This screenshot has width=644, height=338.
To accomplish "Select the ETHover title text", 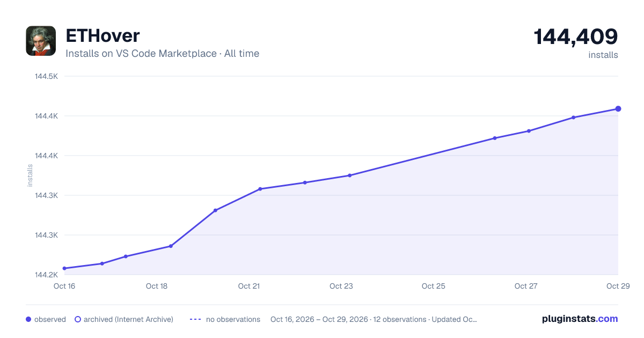I will tap(103, 35).
